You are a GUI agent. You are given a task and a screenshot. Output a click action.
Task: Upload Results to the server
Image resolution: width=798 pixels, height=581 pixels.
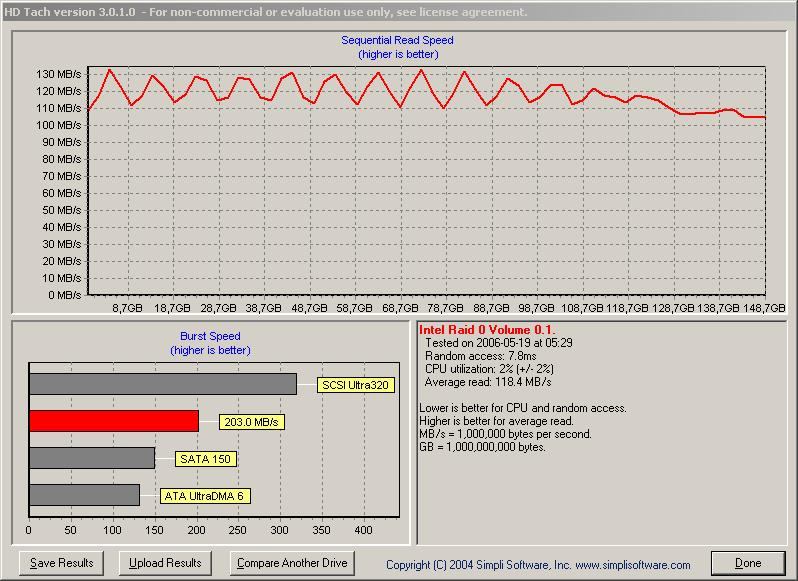coord(165,563)
